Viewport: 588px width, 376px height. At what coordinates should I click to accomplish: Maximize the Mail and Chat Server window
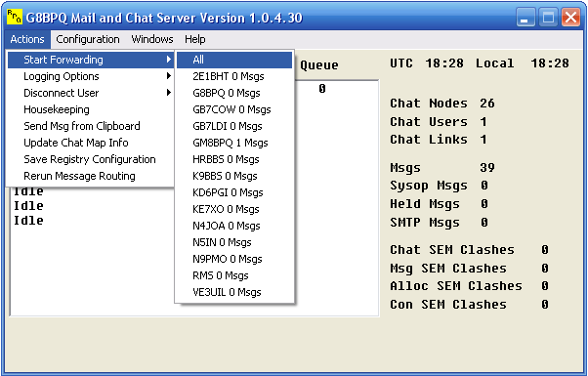click(x=548, y=18)
